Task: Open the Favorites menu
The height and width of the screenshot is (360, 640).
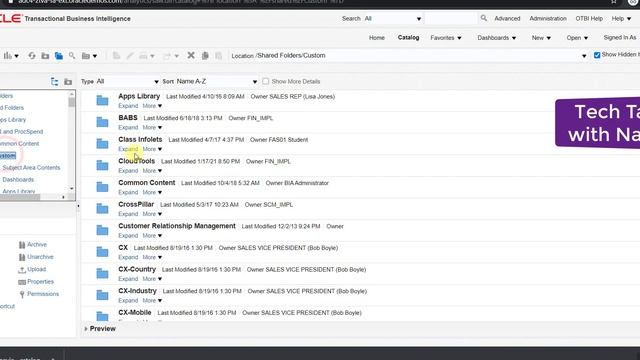Action: tap(446, 38)
